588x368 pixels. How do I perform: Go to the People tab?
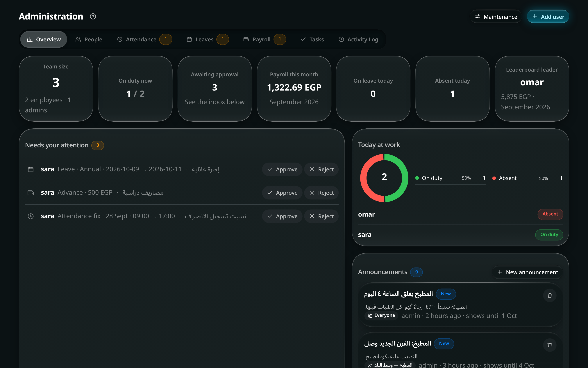[89, 39]
